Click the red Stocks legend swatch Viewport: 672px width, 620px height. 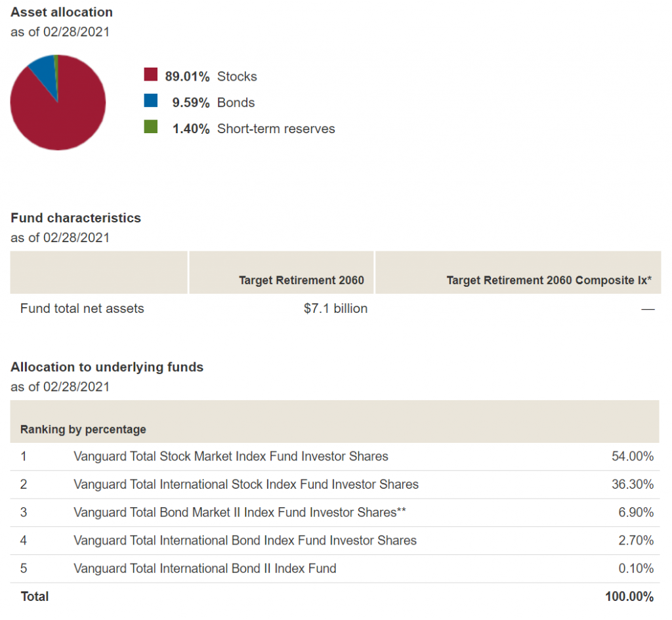(x=150, y=75)
